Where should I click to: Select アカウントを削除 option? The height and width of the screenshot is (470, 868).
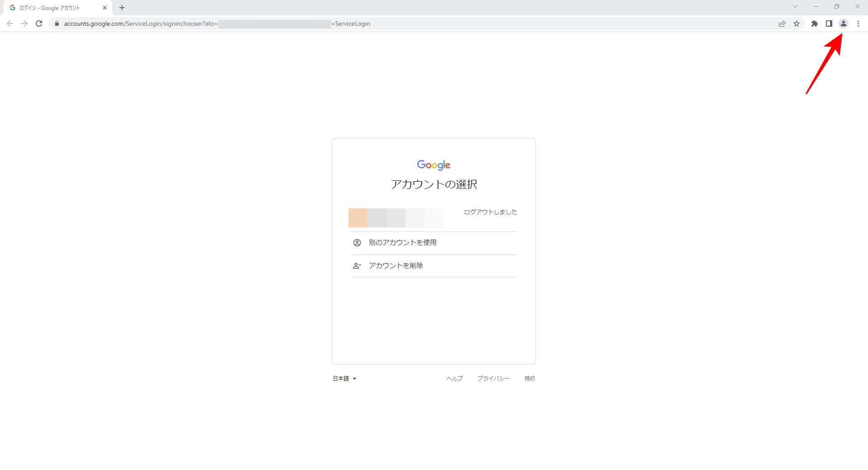(x=396, y=266)
